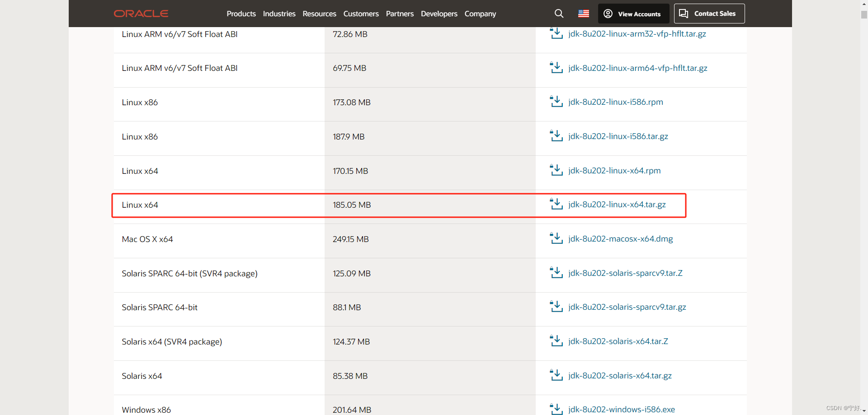Open the site search icon
This screenshot has width=868, height=415.
pos(559,14)
